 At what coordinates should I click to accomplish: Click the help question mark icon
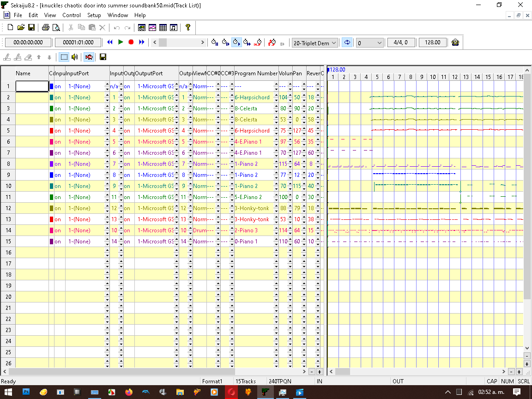(187, 28)
